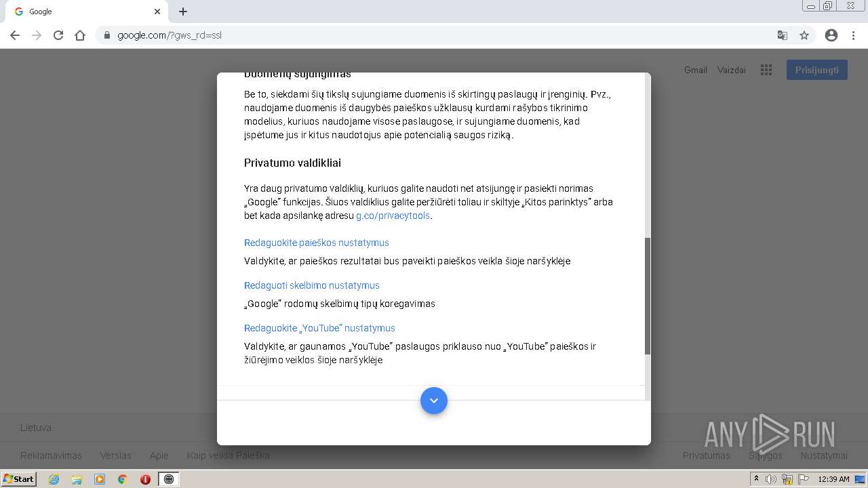Viewport: 868px width, 488px height.
Task: Show hidden system tray icons
Action: click(756, 479)
